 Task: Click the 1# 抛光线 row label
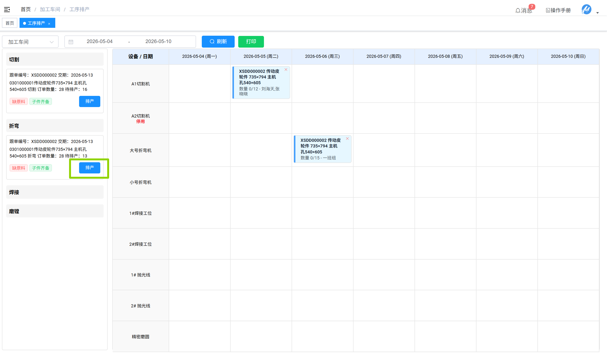pos(141,275)
